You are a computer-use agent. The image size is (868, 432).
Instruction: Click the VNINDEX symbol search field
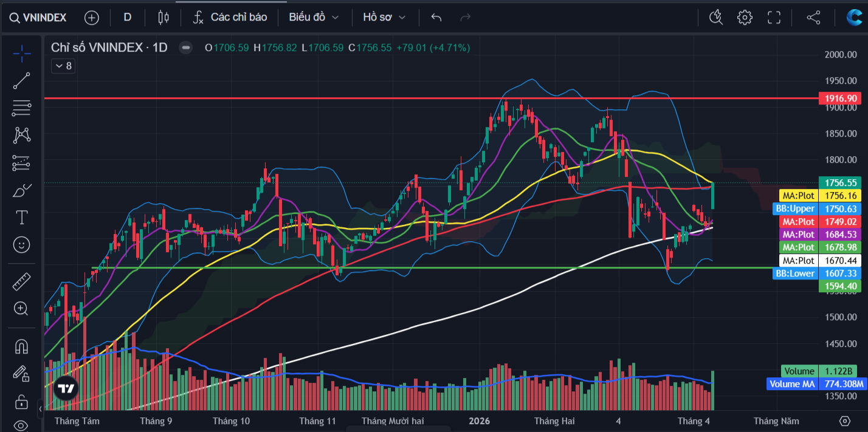coord(38,18)
